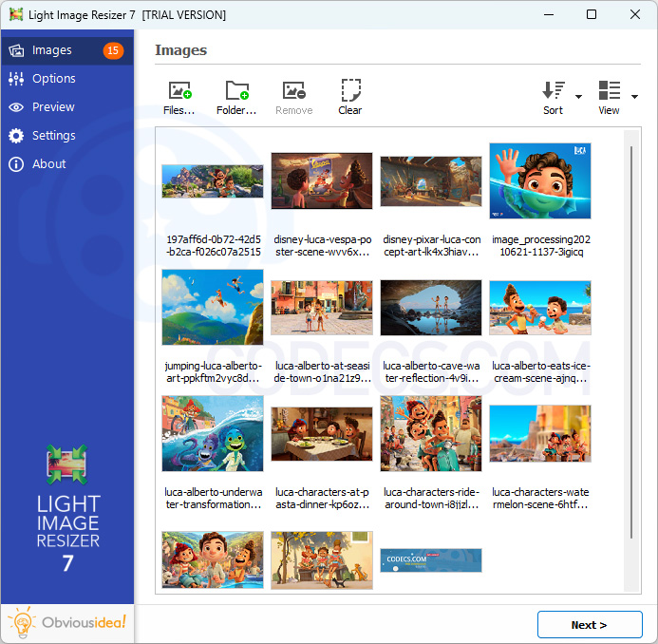Image resolution: width=658 pixels, height=644 pixels.
Task: Click filename luca-alberto-at-seaside-town-o1na21z9…
Action: [x=322, y=372]
